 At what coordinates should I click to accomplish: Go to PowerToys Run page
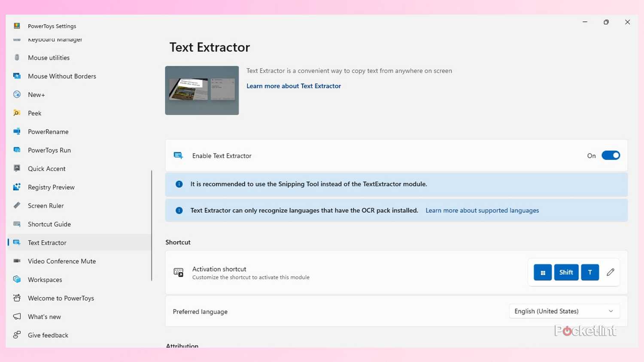[79, 150]
